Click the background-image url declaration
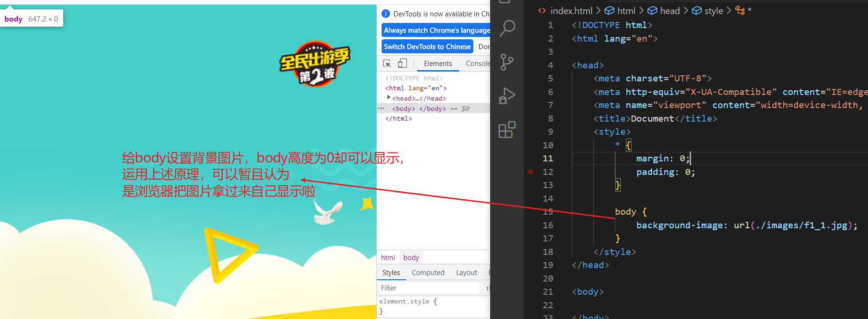 click(747, 225)
